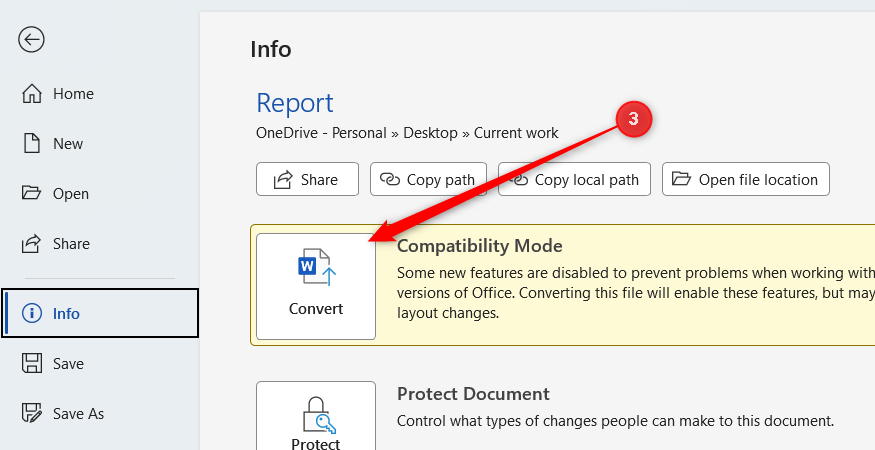Click the sidebar Share arrow icon
This screenshot has height=450, width=875.
click(x=31, y=243)
